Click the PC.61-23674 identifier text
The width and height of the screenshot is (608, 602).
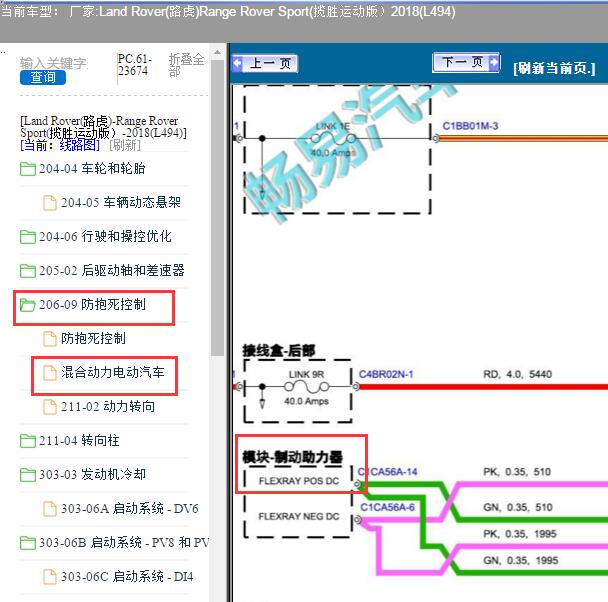135,65
